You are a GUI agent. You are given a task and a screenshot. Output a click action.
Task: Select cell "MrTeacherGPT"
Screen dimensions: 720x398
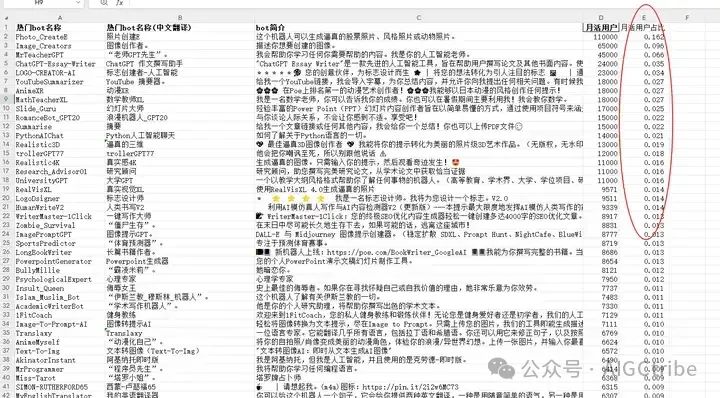(x=39, y=55)
